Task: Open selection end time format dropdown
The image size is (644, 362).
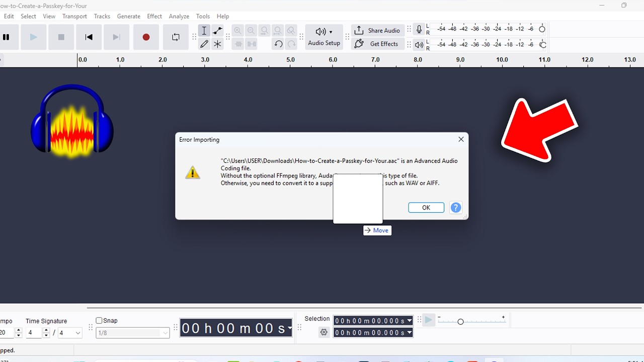Action: click(410, 333)
